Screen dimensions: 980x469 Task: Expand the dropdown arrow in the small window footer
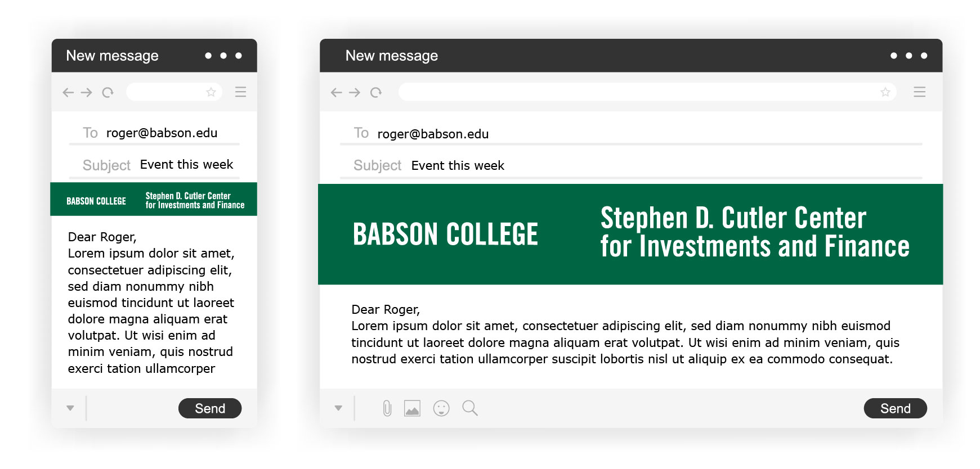pos(70,408)
